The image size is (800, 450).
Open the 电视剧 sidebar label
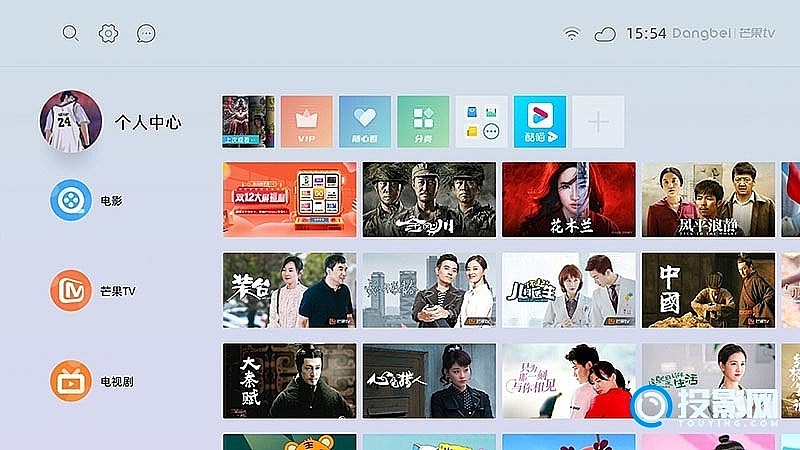point(117,382)
